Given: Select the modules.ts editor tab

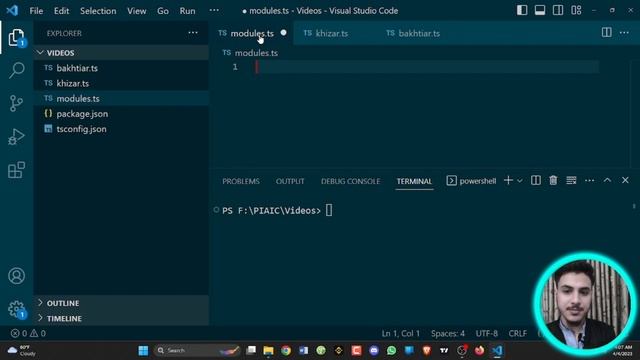Looking at the screenshot, I should coord(252,33).
